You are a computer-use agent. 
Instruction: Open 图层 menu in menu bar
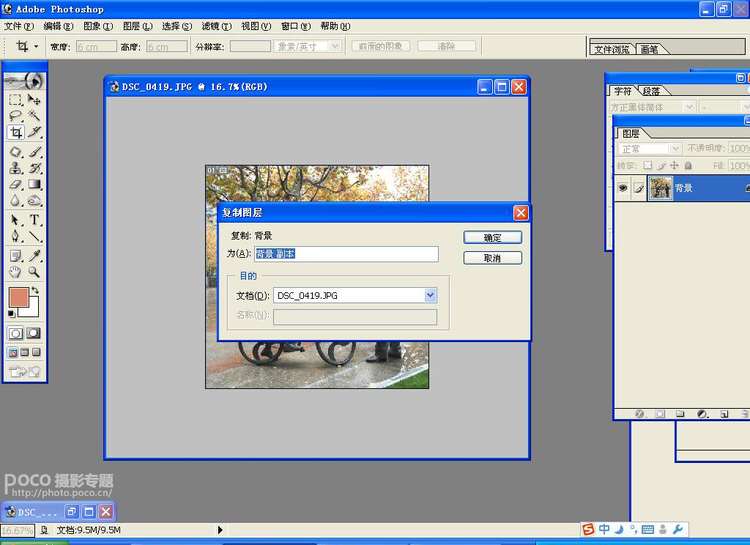point(137,26)
